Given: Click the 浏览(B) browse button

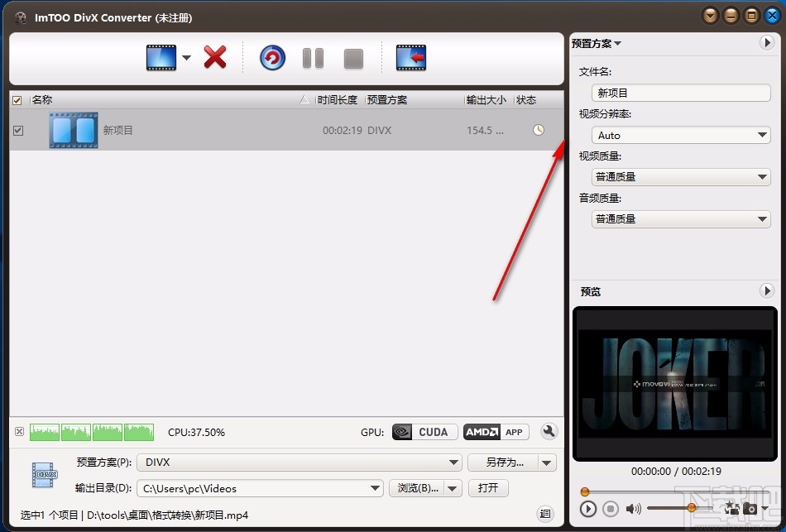Looking at the screenshot, I should pyautogui.click(x=420, y=488).
